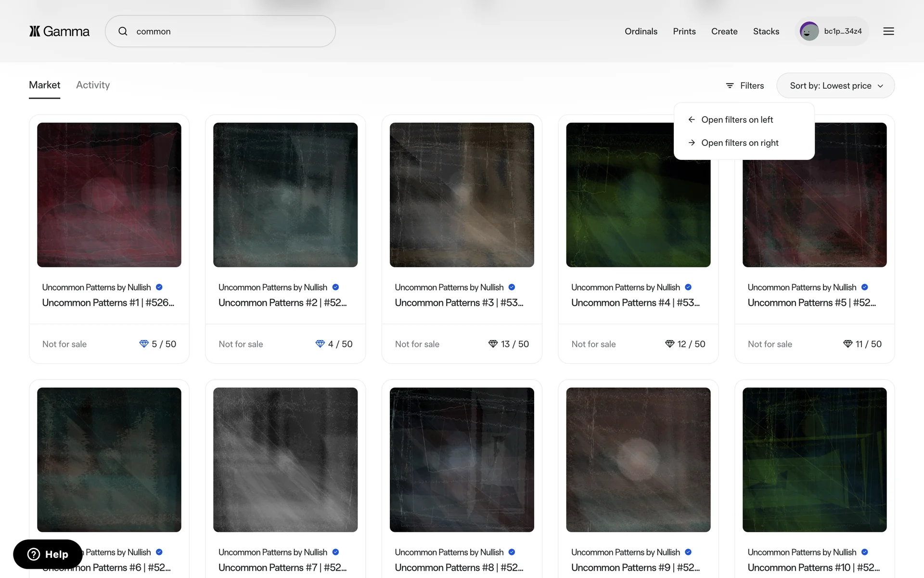Switch to the Activity tab

pos(93,85)
